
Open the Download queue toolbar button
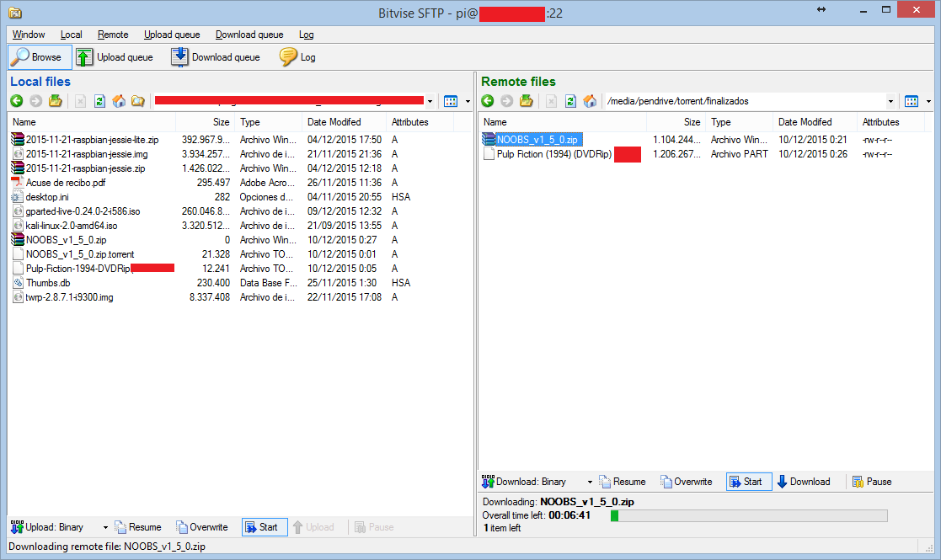(216, 57)
